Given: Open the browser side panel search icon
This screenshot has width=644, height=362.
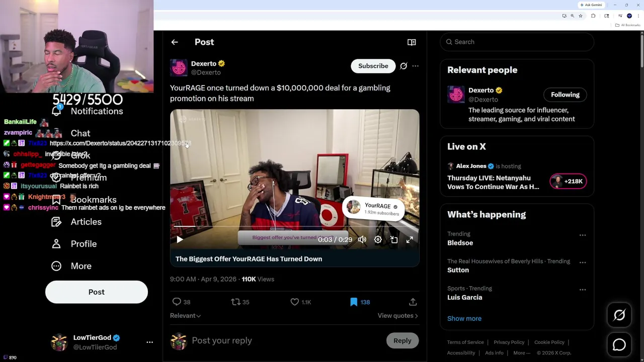Looking at the screenshot, I should point(607,16).
